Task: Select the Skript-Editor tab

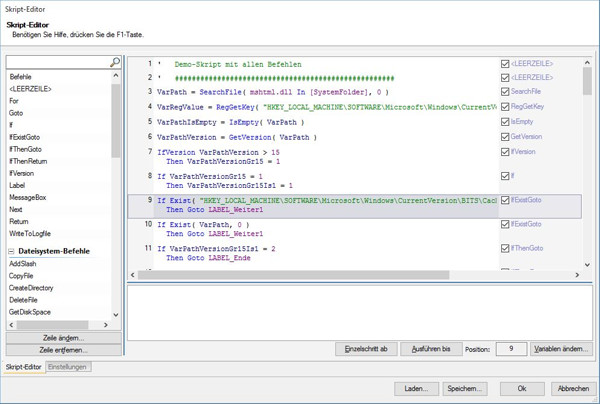Action: [x=24, y=367]
